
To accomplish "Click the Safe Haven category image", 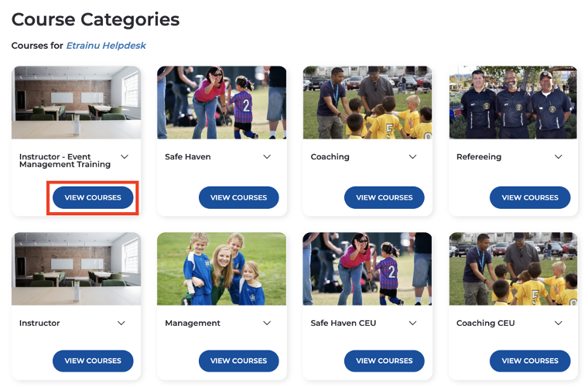I will [221, 102].
